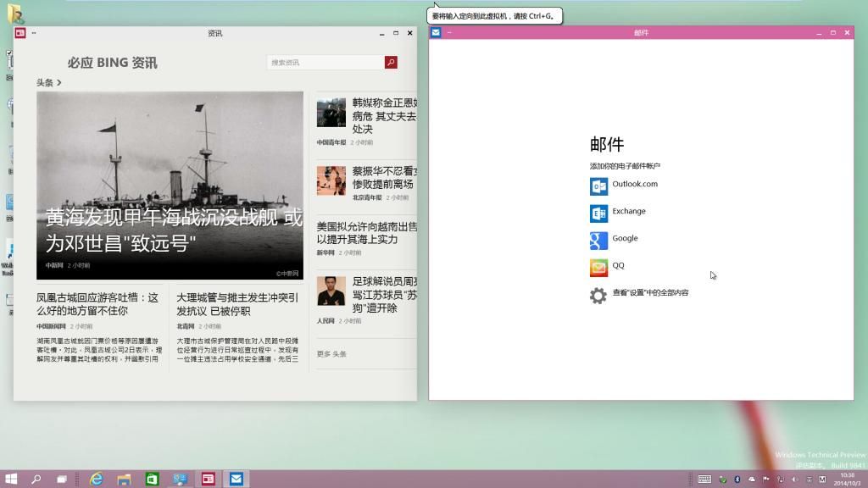
Task: Launch Internet Explorer from taskbar
Action: tap(97, 480)
